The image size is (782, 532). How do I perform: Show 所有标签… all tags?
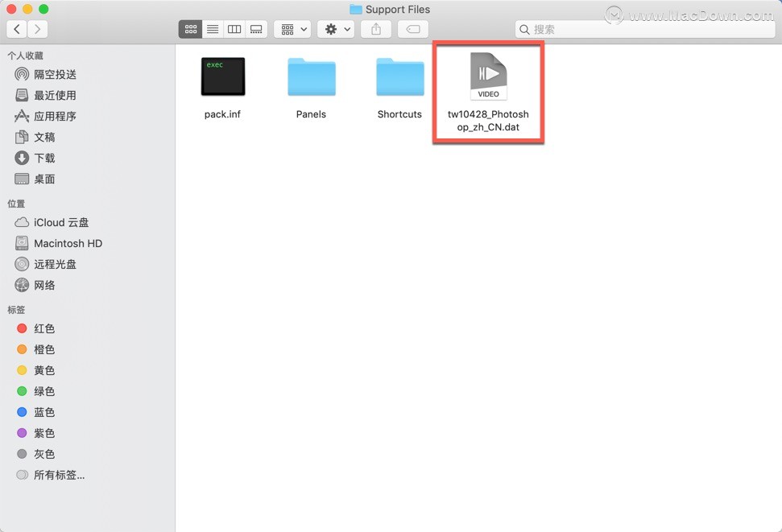[x=59, y=475]
